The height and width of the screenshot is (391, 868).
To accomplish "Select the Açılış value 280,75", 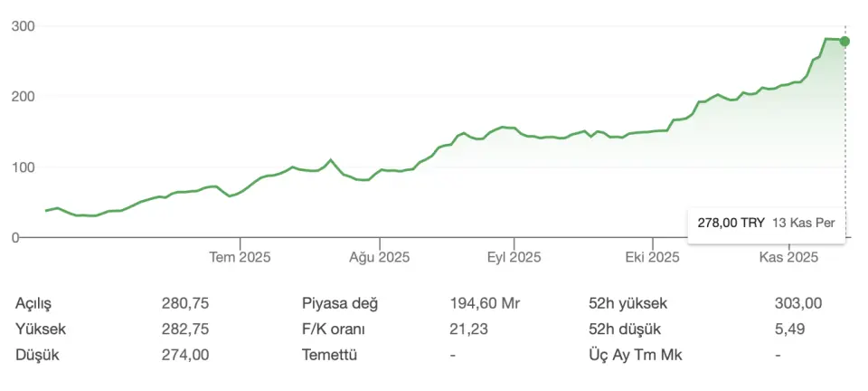I will click(x=185, y=303).
